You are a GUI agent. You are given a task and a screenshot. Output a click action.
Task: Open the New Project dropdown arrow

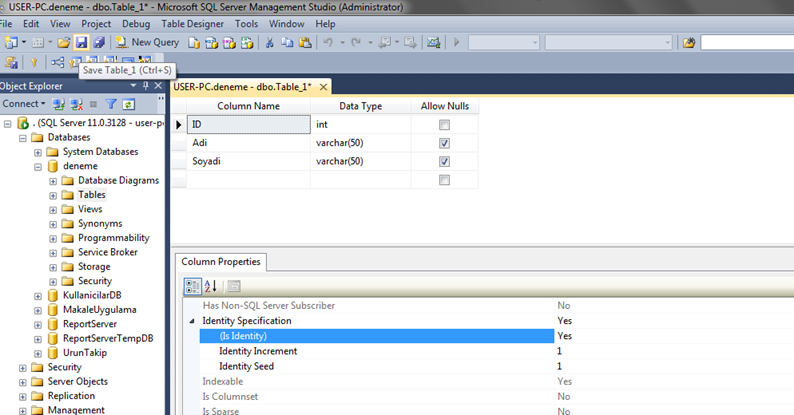(24, 43)
